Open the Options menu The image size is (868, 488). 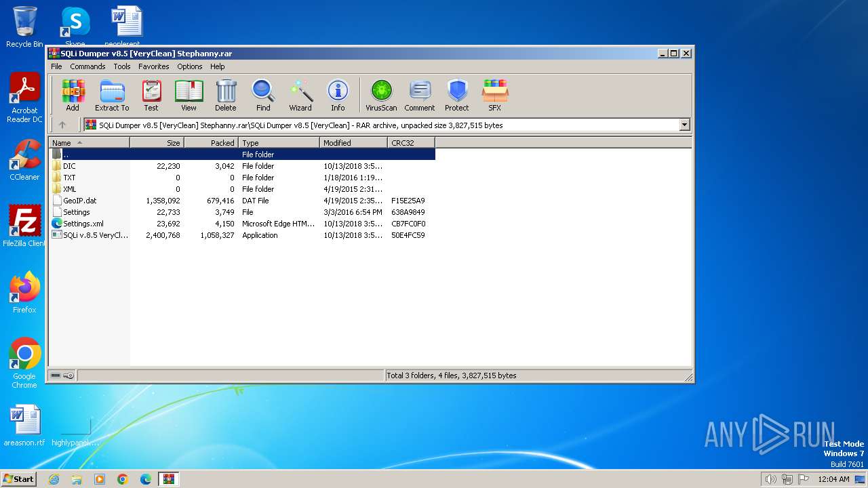[x=190, y=66]
